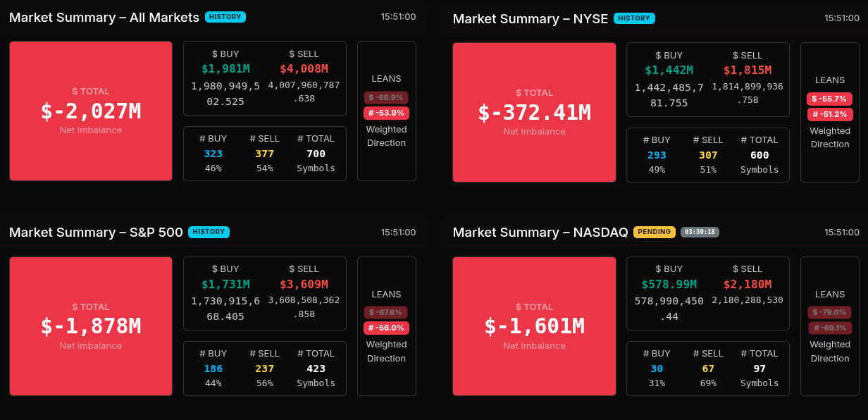Click the HISTORY badge on All Markets
The image size is (868, 420).
(225, 17)
